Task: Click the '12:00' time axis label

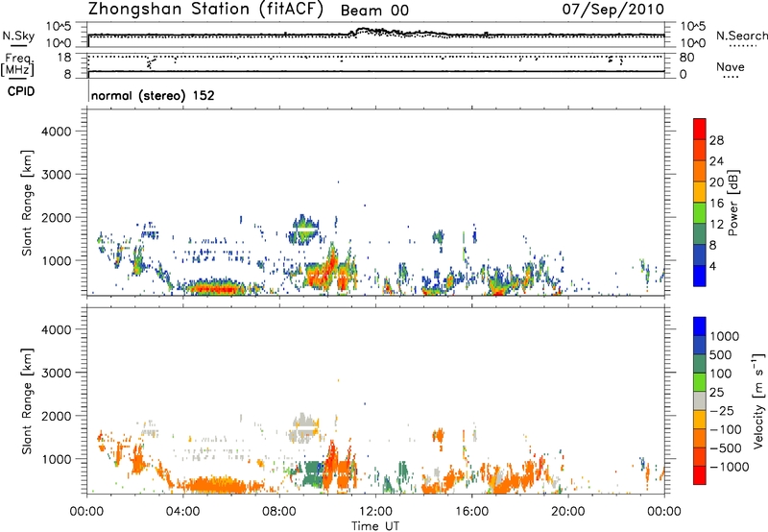Action: [375, 512]
